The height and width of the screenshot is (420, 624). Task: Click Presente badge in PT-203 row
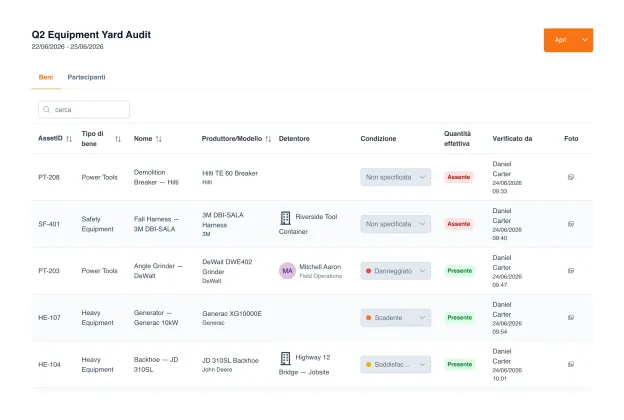pyautogui.click(x=460, y=271)
